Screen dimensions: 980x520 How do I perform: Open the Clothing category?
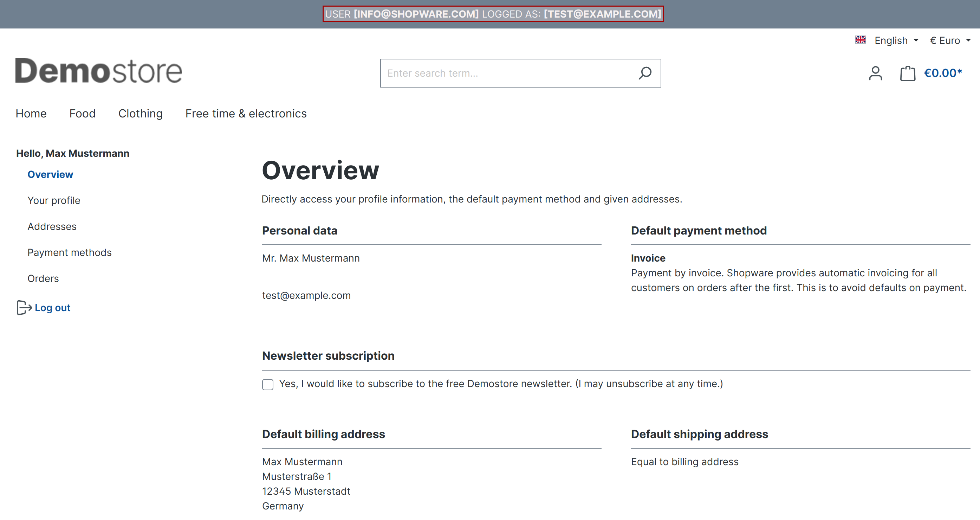[x=141, y=114]
